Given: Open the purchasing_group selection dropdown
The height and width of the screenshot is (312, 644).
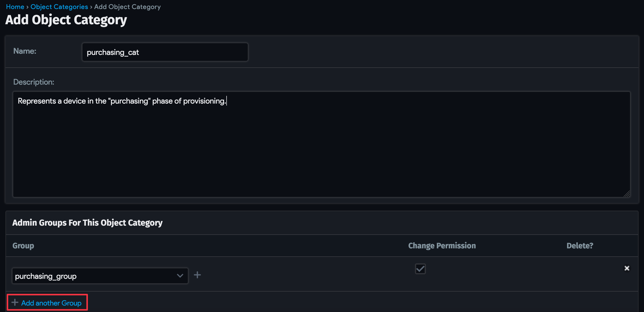Looking at the screenshot, I should (x=100, y=276).
